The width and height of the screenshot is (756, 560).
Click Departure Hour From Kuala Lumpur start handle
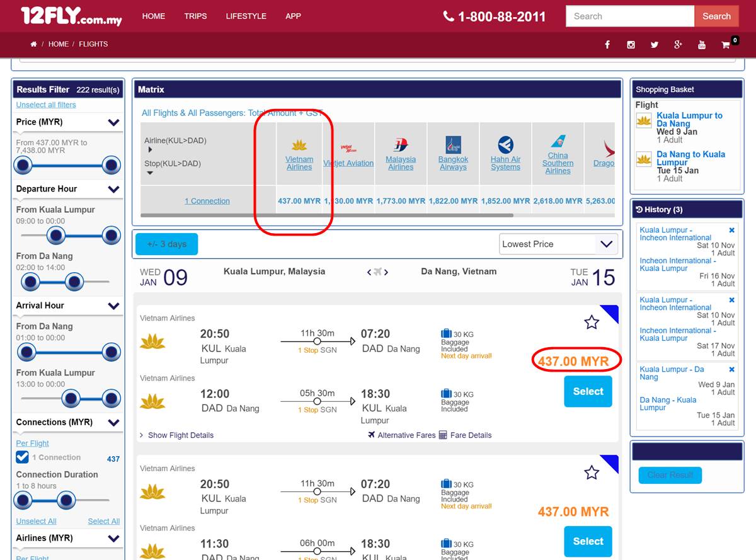click(56, 236)
